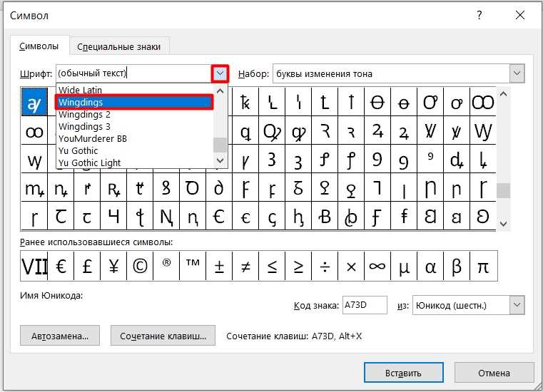Pick the Roman numeral VII recent symbol
Viewport: 543px width, 392px height.
click(x=34, y=266)
